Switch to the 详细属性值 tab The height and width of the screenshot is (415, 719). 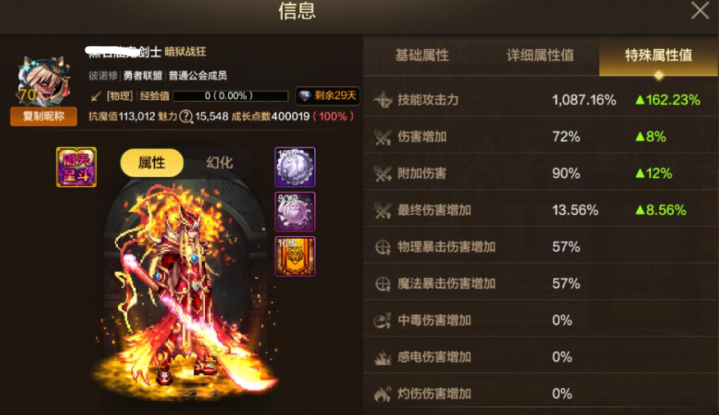click(x=540, y=55)
